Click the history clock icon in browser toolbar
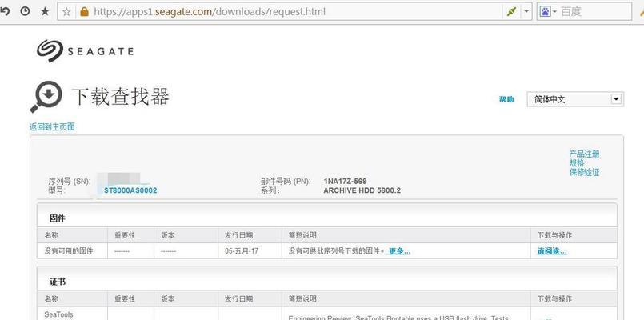This screenshot has height=320, width=644. tap(25, 12)
